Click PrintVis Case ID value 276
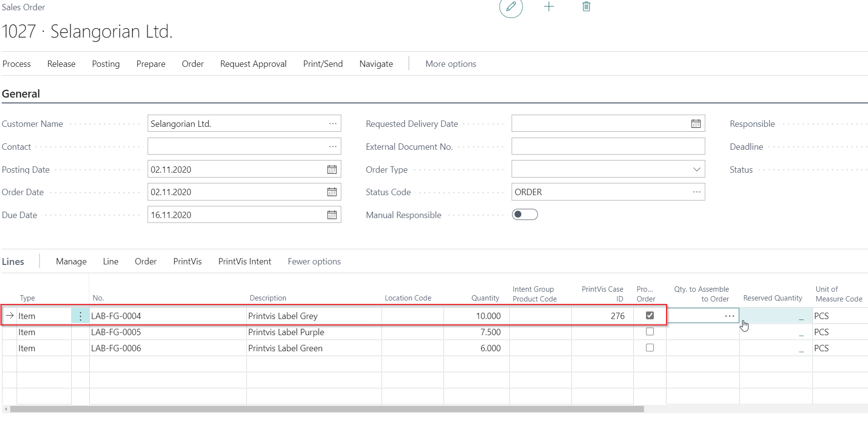 [618, 316]
